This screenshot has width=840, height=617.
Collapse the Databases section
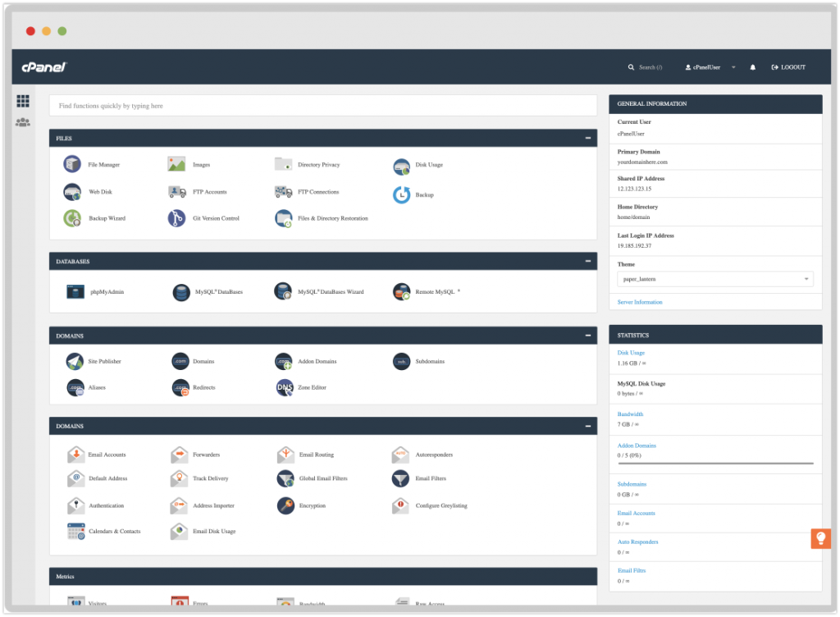[587, 262]
